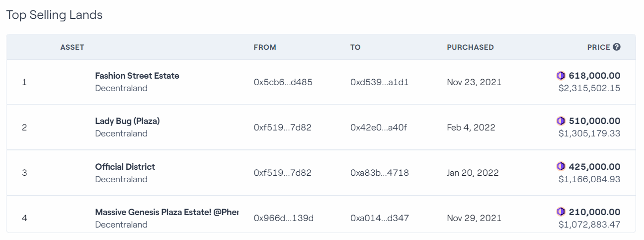Image resolution: width=644 pixels, height=240 pixels.
Task: Open the Lady Bug (Plaza) asset
Action: pyautogui.click(x=128, y=121)
